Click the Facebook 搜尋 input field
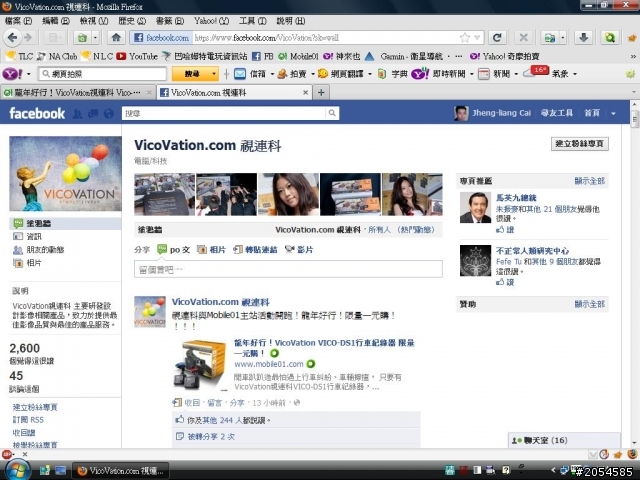The image size is (640, 480). coord(224,113)
